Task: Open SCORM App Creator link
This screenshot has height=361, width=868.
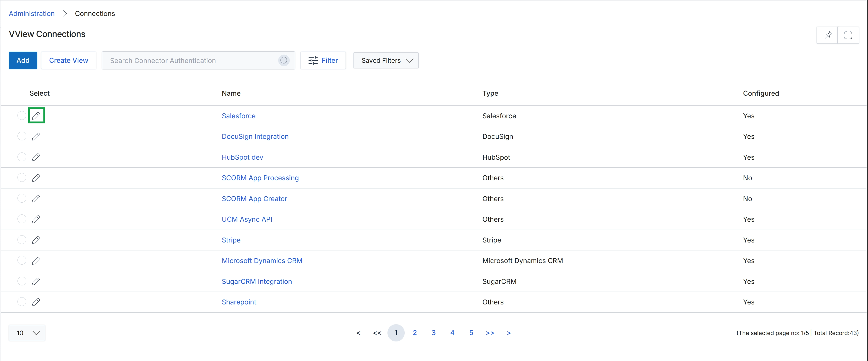Action: [x=254, y=198]
